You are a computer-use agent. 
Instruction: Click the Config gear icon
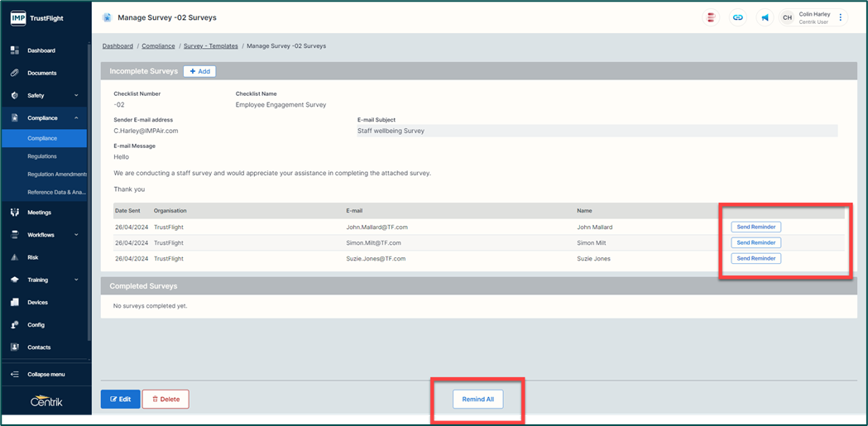tap(15, 325)
